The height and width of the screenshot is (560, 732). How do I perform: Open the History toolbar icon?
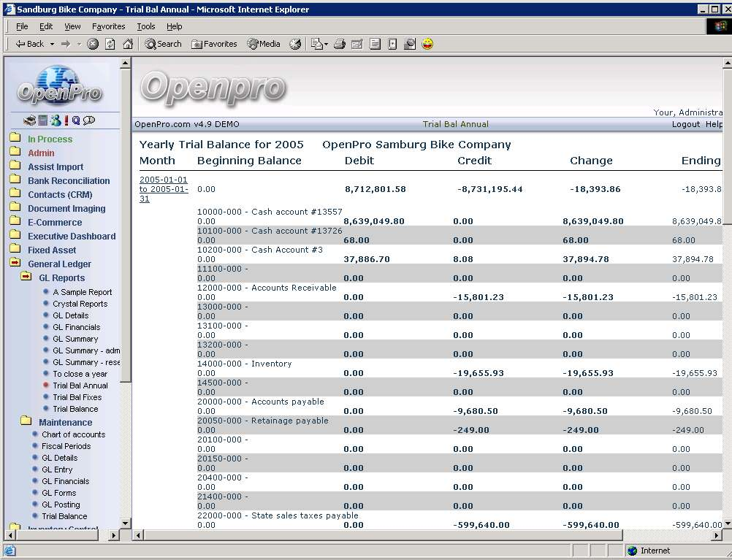(295, 44)
